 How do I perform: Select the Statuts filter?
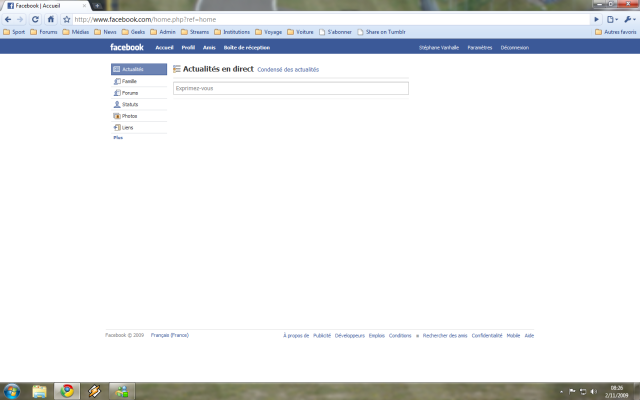coord(139,104)
